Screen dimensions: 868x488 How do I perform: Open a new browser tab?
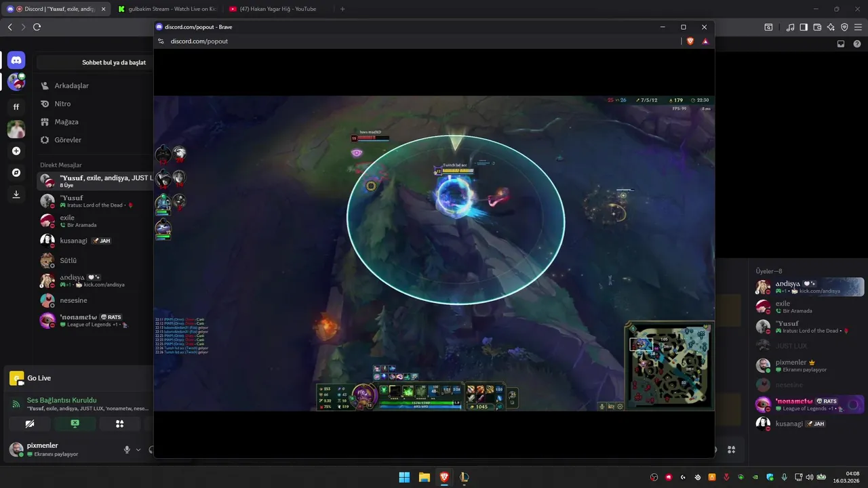[x=342, y=9]
